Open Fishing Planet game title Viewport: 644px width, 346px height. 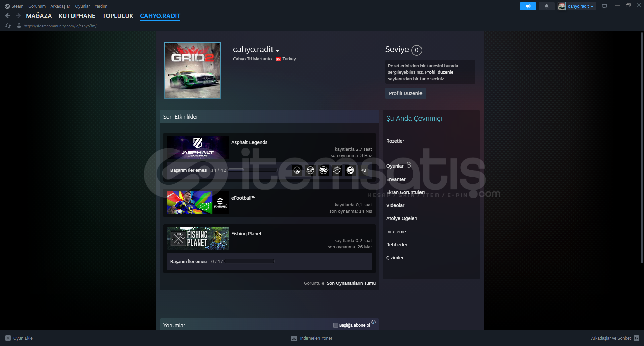(246, 234)
